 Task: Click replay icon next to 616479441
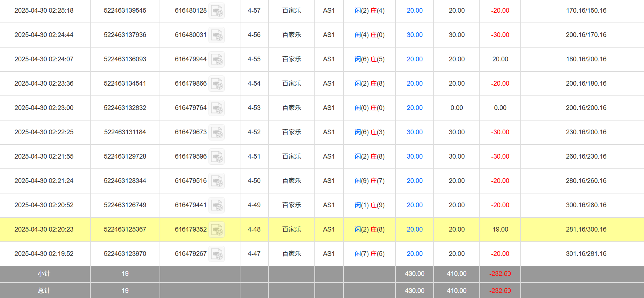pos(217,205)
